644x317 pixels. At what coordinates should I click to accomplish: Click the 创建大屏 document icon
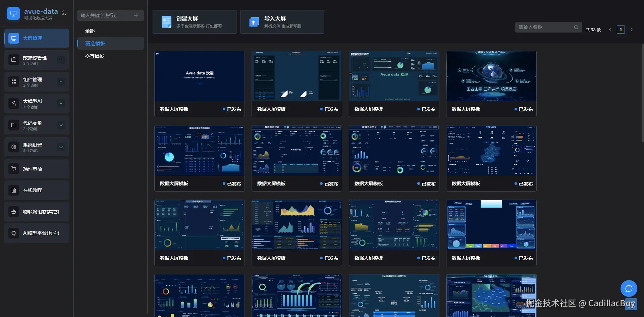coord(166,22)
